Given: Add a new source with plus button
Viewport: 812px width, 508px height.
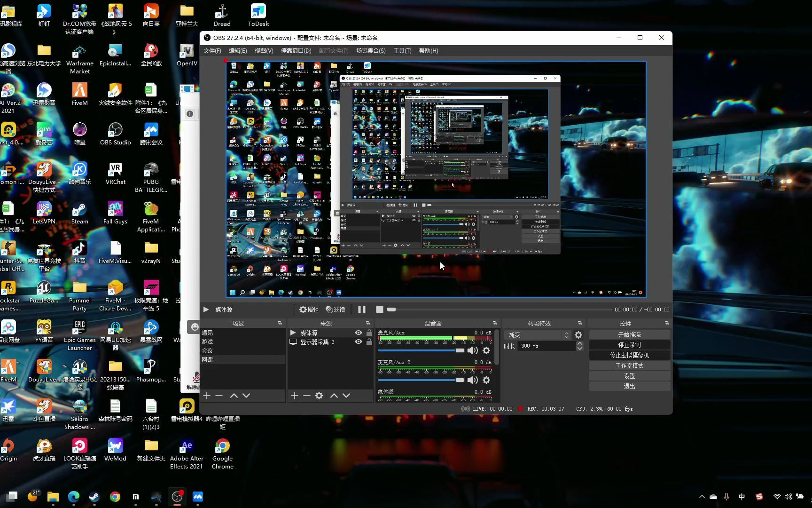Looking at the screenshot, I should (x=295, y=396).
